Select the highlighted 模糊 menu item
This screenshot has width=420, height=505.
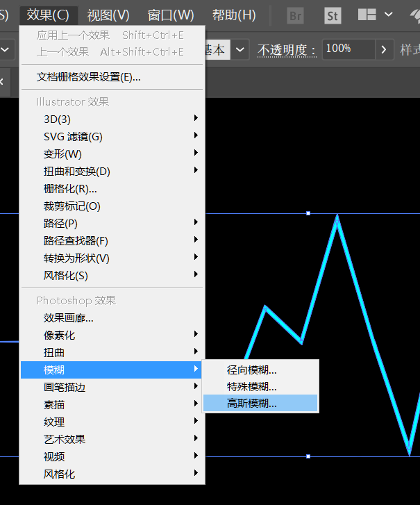(112, 370)
